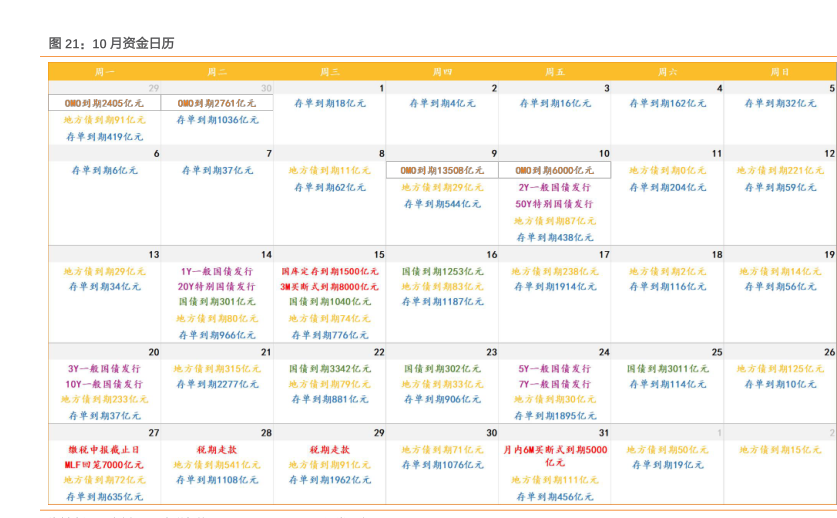The height and width of the screenshot is (518, 837).
Task: Click the 周一 column header
Action: point(105,72)
